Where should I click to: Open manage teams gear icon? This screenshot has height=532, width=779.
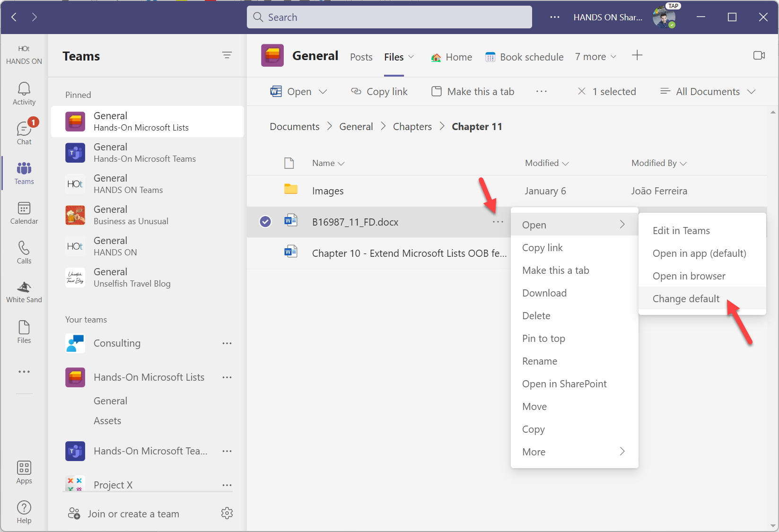click(x=227, y=513)
